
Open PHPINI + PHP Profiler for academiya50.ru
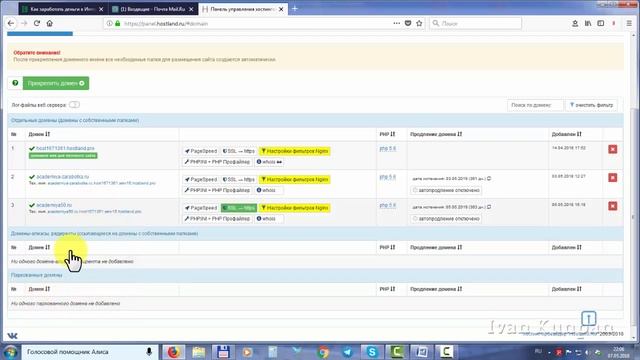[217, 219]
